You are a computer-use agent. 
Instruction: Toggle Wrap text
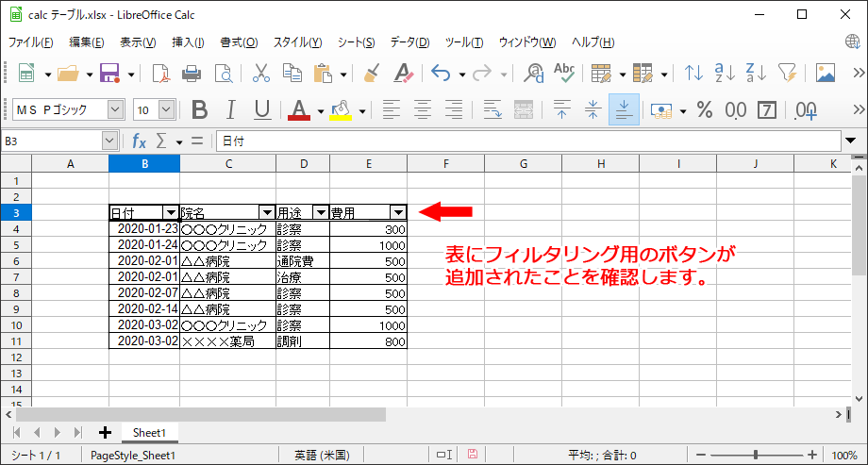(492, 109)
